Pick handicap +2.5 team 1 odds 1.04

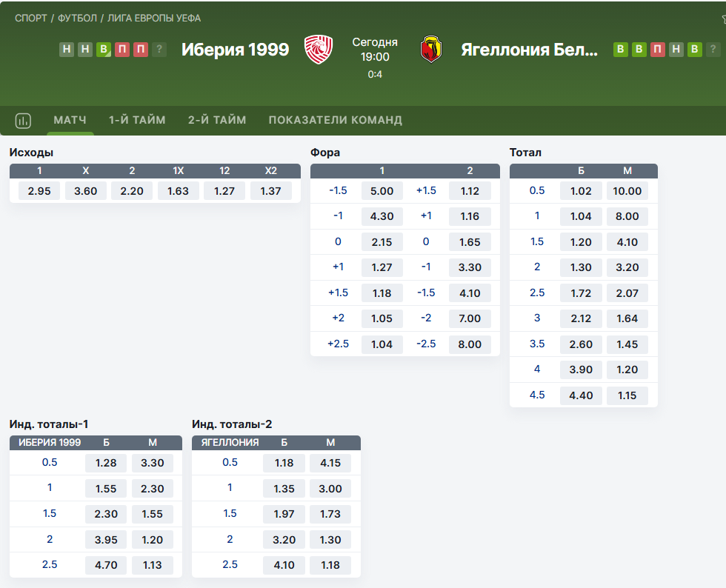(382, 344)
